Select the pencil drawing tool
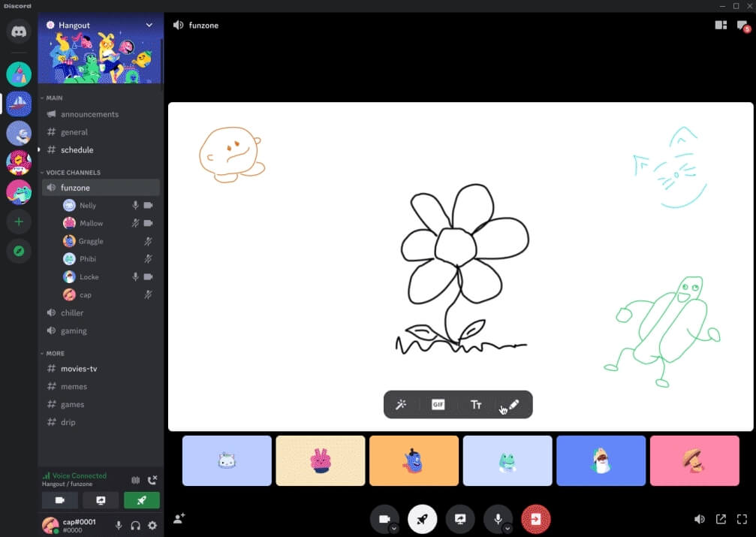The image size is (756, 537). tap(514, 404)
